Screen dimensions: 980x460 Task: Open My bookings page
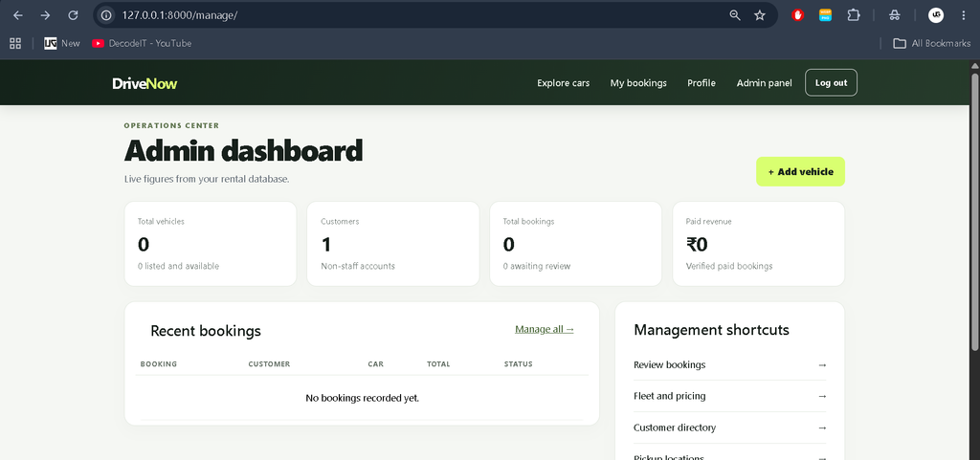(x=638, y=83)
